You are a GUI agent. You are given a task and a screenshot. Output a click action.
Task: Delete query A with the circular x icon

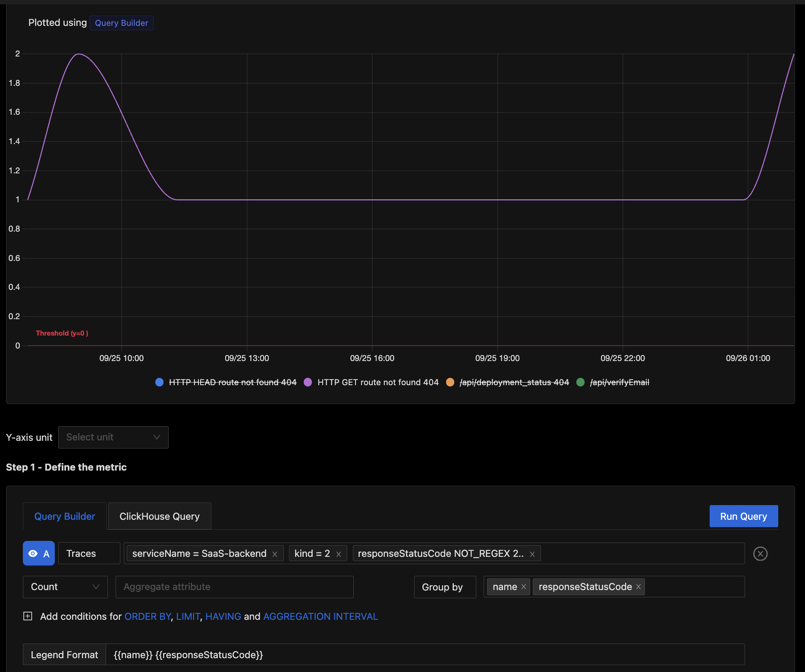[760, 553]
